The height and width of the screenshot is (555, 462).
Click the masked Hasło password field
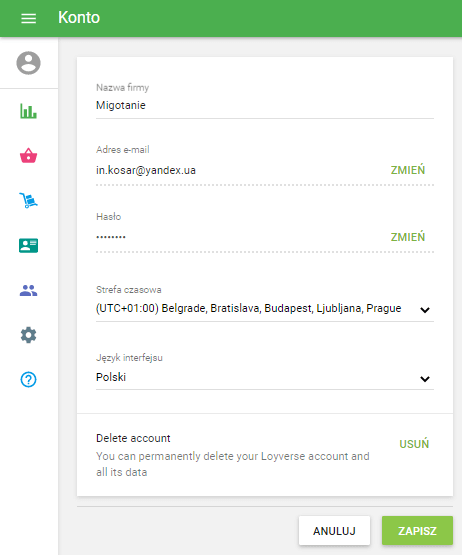(x=241, y=237)
